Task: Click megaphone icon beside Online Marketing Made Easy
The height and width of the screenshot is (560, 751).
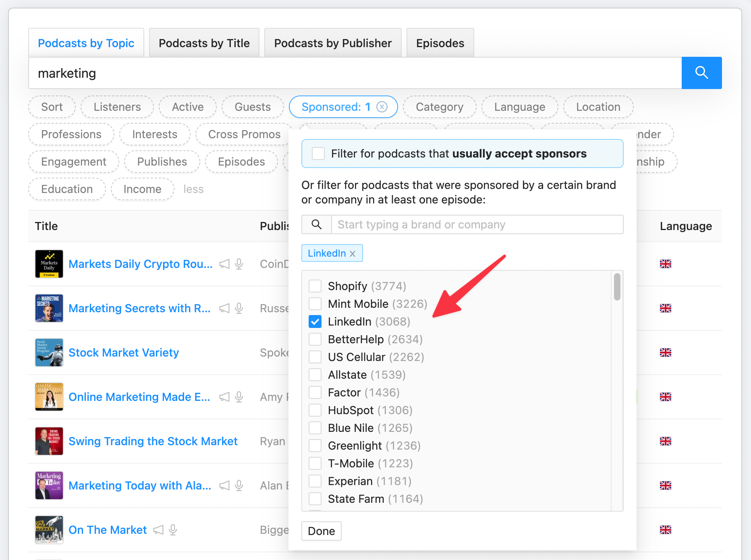Action: pos(224,397)
